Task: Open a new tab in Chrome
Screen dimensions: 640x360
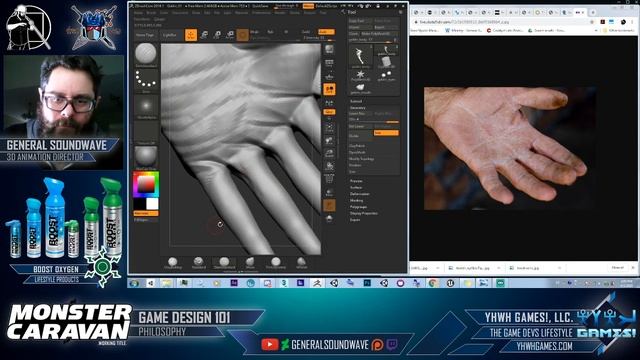Action: point(593,12)
